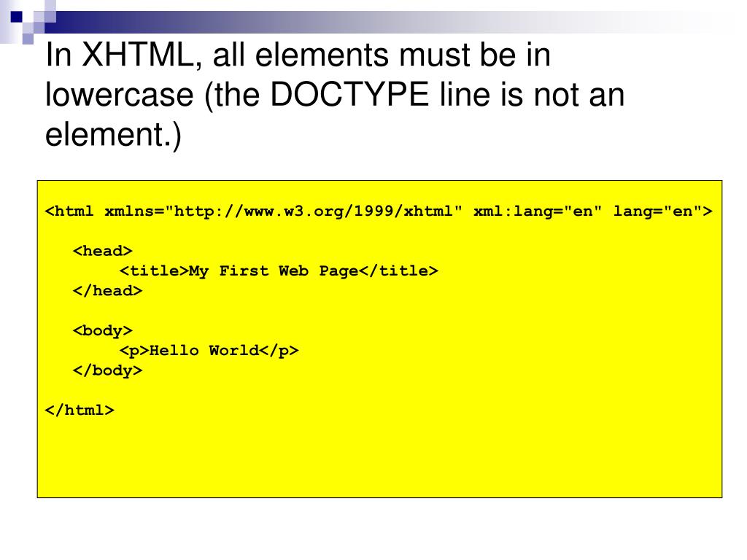Click the closing </body> tag line
The image size is (747, 560).
107,370
